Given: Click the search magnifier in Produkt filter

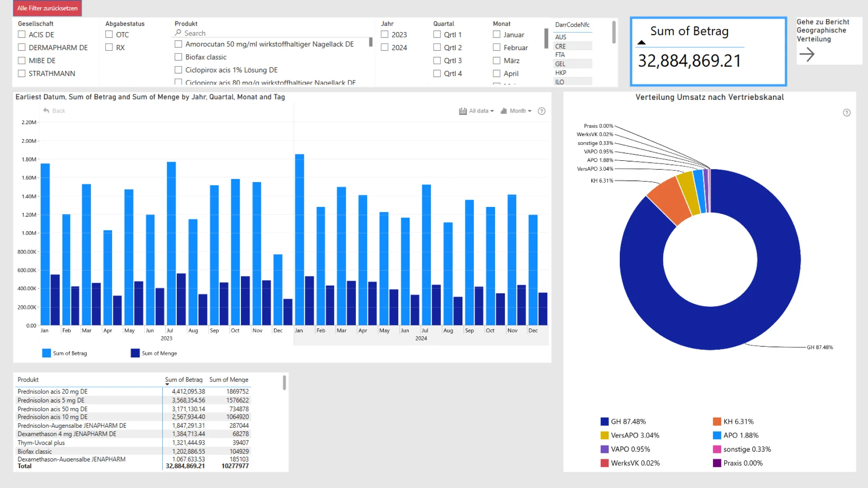Looking at the screenshot, I should point(178,33).
